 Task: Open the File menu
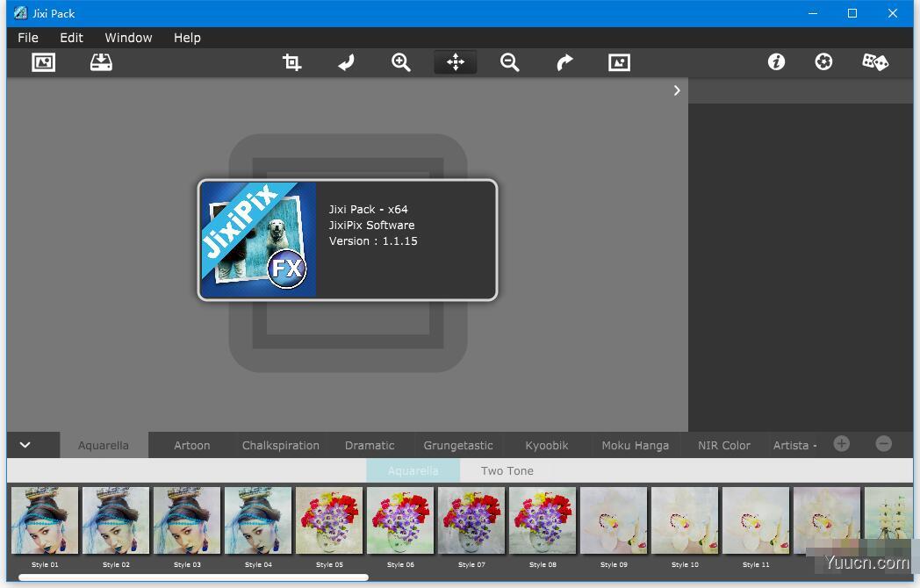point(27,38)
